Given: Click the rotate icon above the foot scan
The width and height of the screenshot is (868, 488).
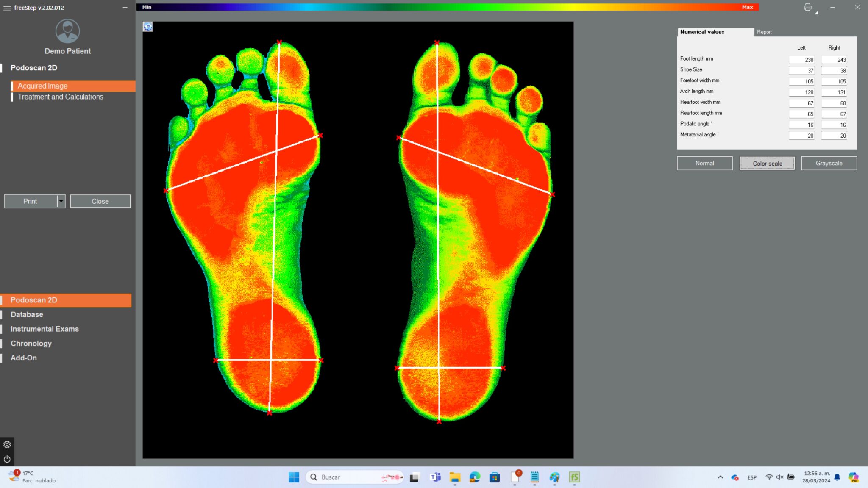Looking at the screenshot, I should [x=148, y=27].
